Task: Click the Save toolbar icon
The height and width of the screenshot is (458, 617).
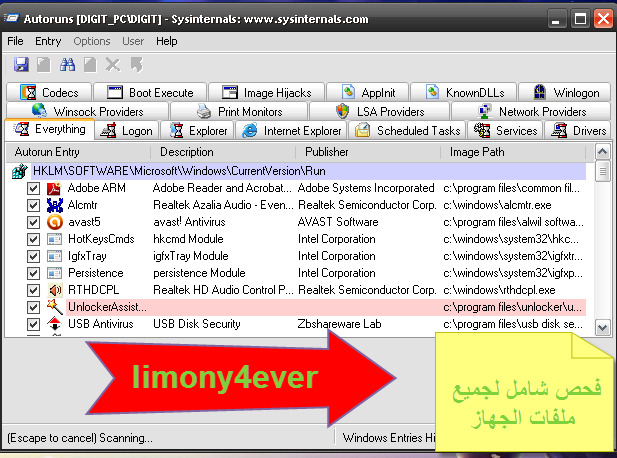Action: 21,65
